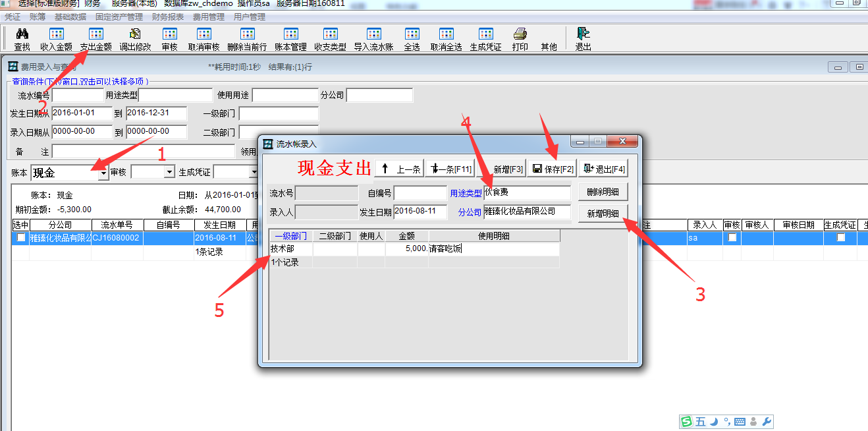Viewport: 868px width, 431px height.
Task: Tick the 选中 checkbox of the first row
Action: coord(21,238)
